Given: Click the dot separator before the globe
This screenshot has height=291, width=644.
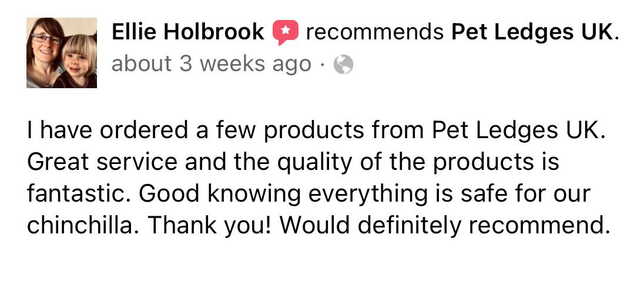Looking at the screenshot, I should coord(323,64).
